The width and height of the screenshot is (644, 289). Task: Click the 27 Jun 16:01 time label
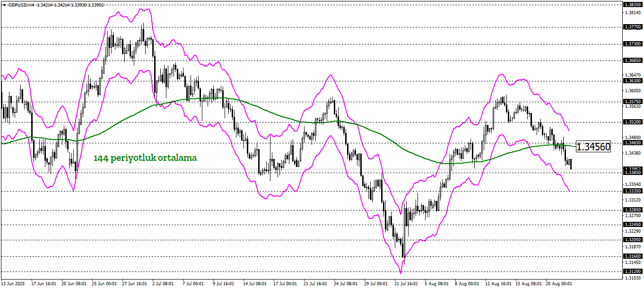[134, 284]
